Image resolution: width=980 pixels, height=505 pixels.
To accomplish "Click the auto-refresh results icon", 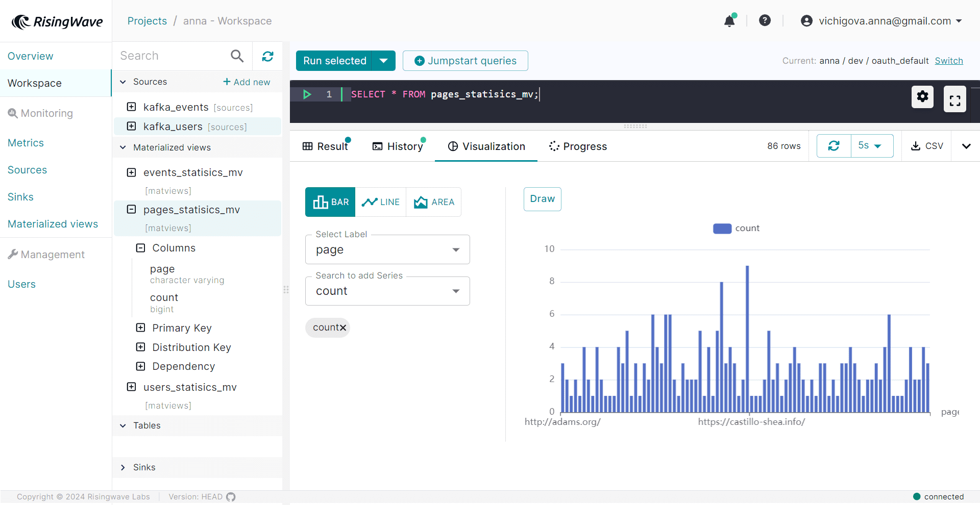I will tap(834, 146).
